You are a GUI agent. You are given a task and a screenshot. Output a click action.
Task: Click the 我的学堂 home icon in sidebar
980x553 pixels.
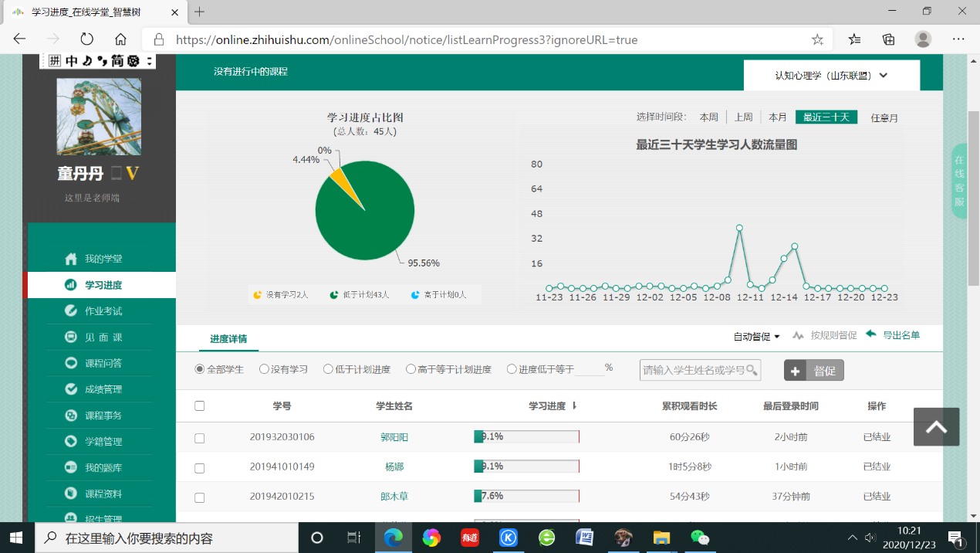[x=71, y=259]
